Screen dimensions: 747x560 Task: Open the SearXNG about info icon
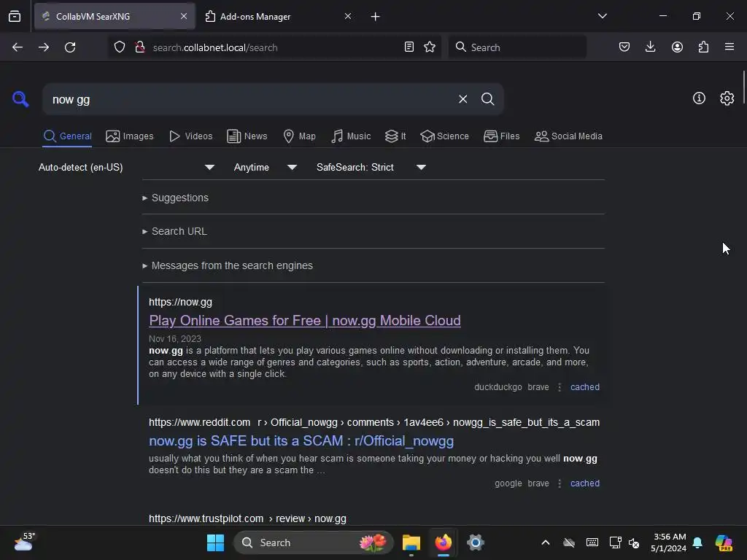699,98
